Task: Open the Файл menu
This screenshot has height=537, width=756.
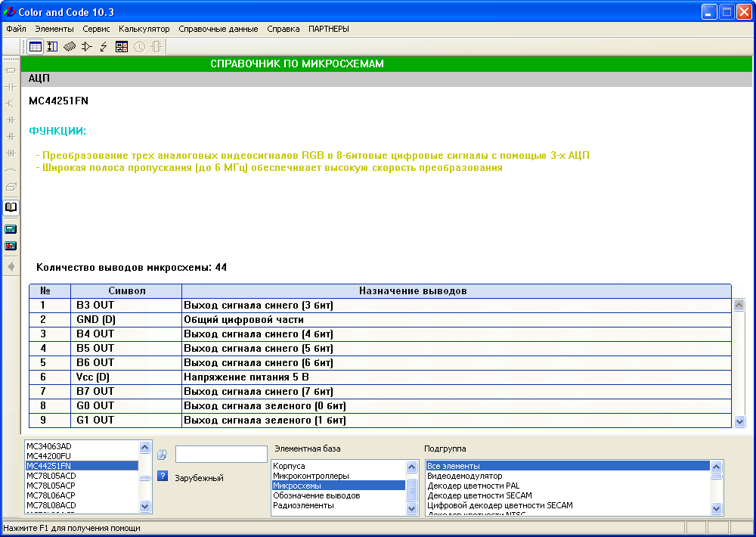Action: tap(17, 29)
